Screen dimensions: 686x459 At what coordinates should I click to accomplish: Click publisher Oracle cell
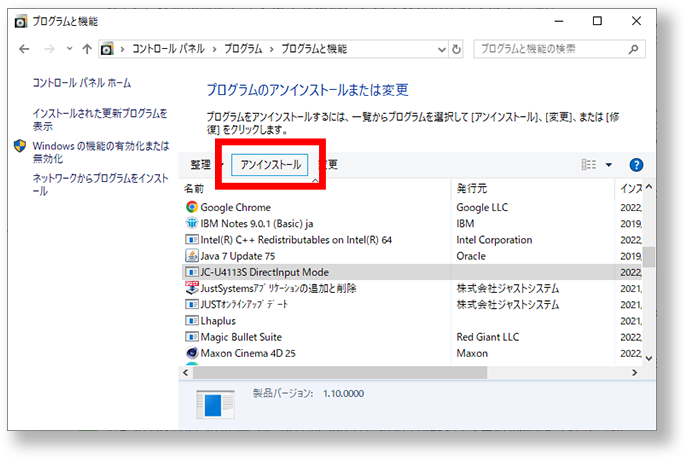coord(471,256)
